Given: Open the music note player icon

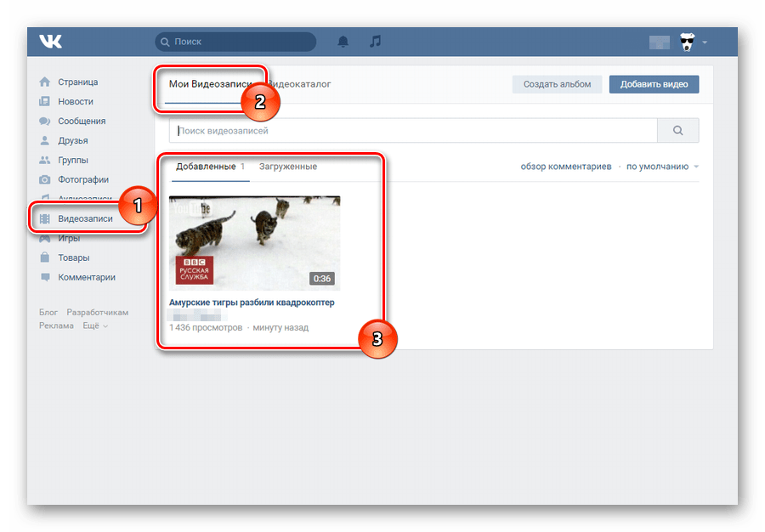Looking at the screenshot, I should (375, 42).
